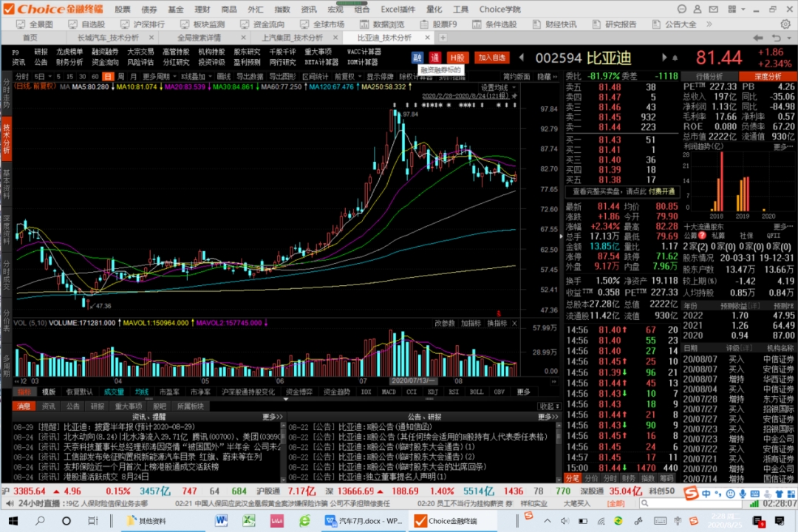
Task: Go to previous stock with left triangle arrow
Action: coord(522,58)
